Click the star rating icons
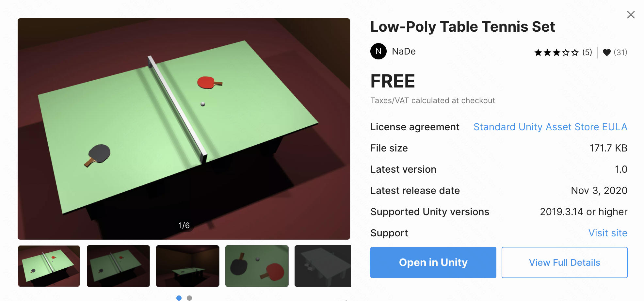This screenshot has width=644, height=301. [x=556, y=53]
